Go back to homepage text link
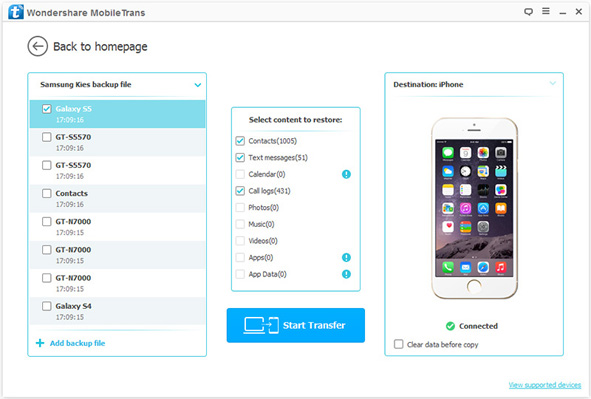The height and width of the screenshot is (399, 591). pyautogui.click(x=100, y=46)
